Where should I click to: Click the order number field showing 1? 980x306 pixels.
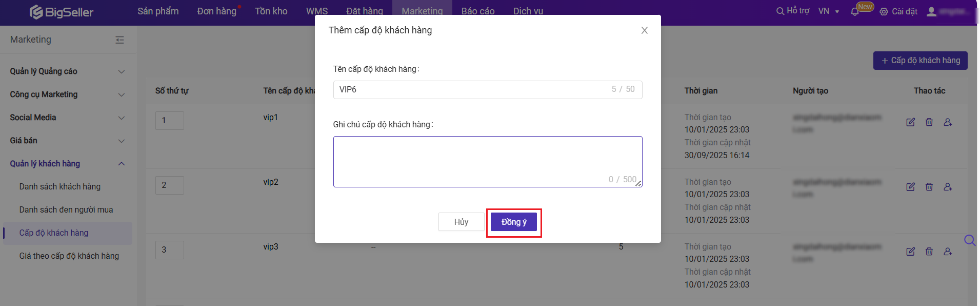pos(170,121)
